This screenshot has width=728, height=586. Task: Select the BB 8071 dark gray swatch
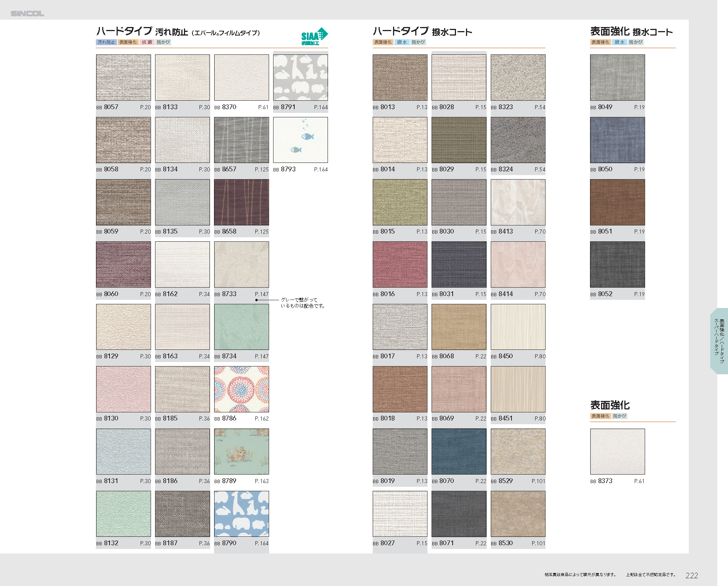coord(459,514)
